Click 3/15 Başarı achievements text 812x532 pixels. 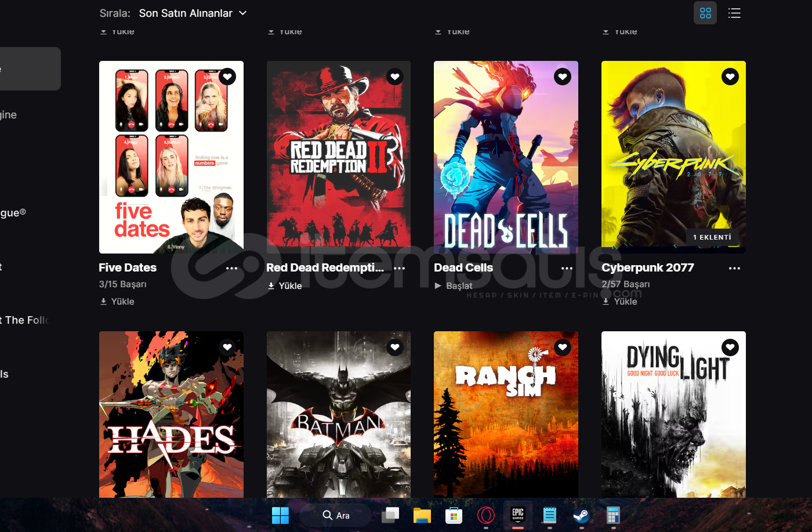123,284
